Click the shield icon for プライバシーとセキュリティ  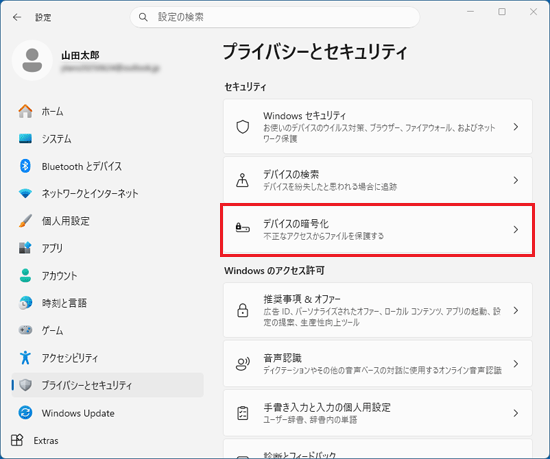(25, 385)
